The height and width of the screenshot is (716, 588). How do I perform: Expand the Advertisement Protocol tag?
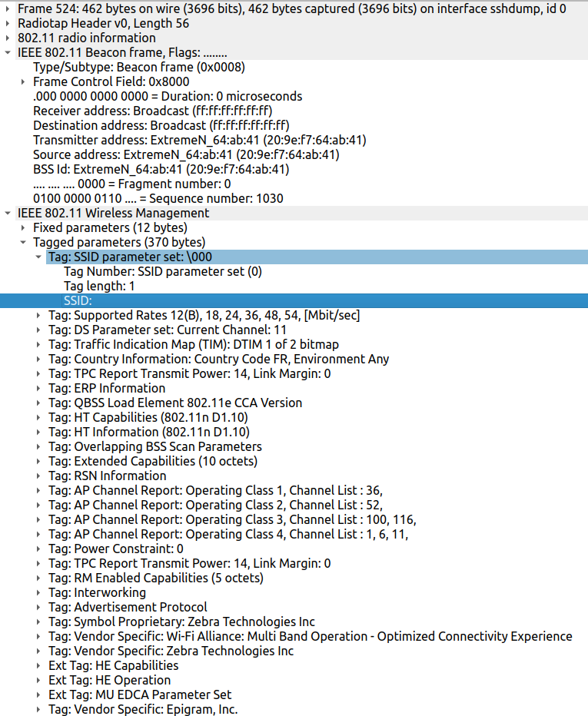coord(38,608)
